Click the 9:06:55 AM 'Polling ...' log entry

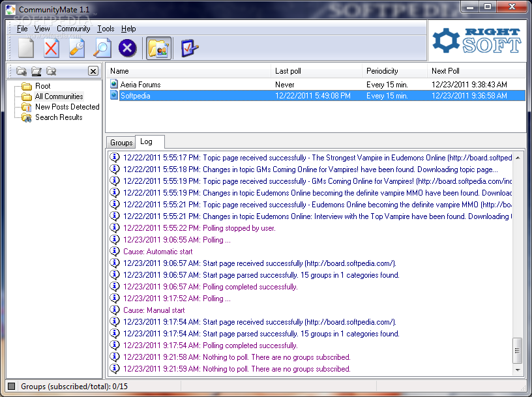point(177,240)
